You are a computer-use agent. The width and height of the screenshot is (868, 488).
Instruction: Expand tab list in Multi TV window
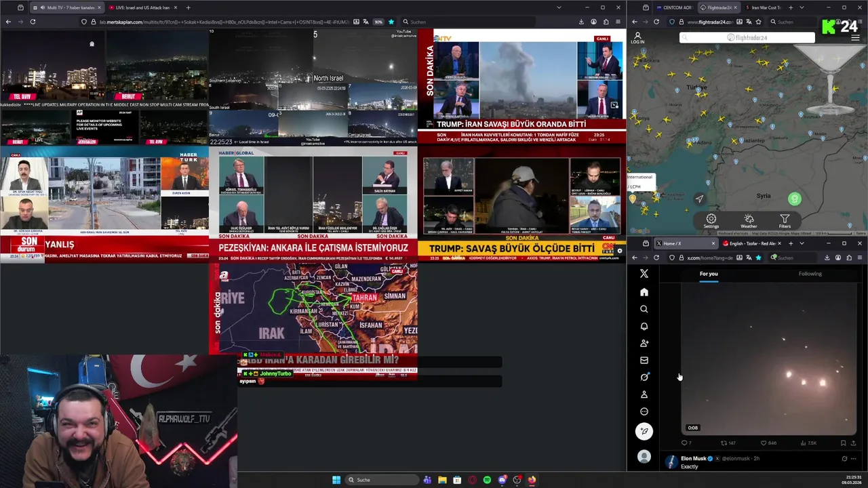coord(559,7)
